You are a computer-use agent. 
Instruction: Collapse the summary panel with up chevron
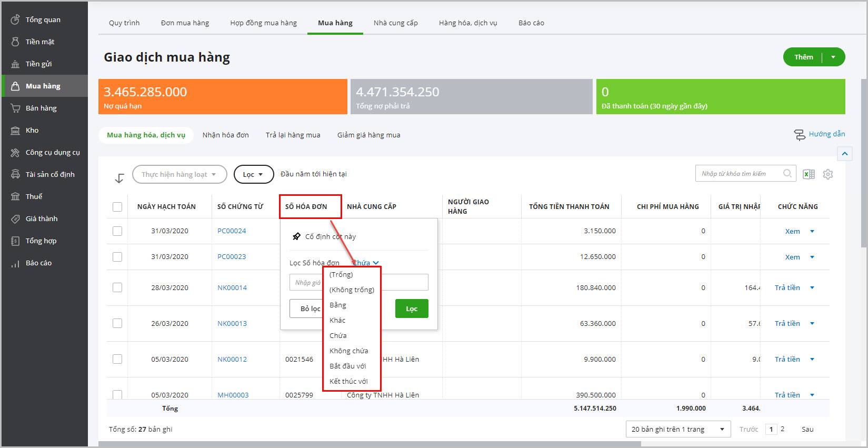point(844,154)
